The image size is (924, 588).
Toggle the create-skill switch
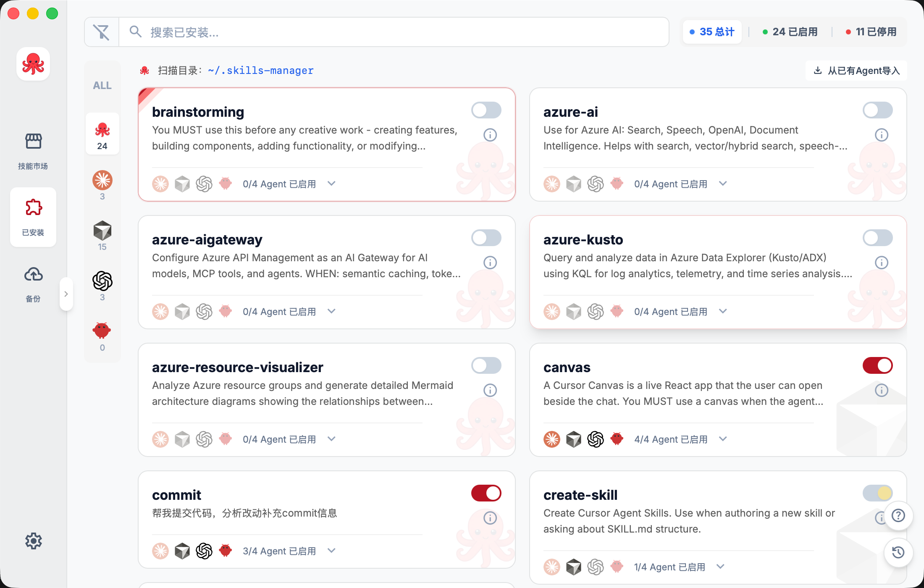pyautogui.click(x=878, y=493)
